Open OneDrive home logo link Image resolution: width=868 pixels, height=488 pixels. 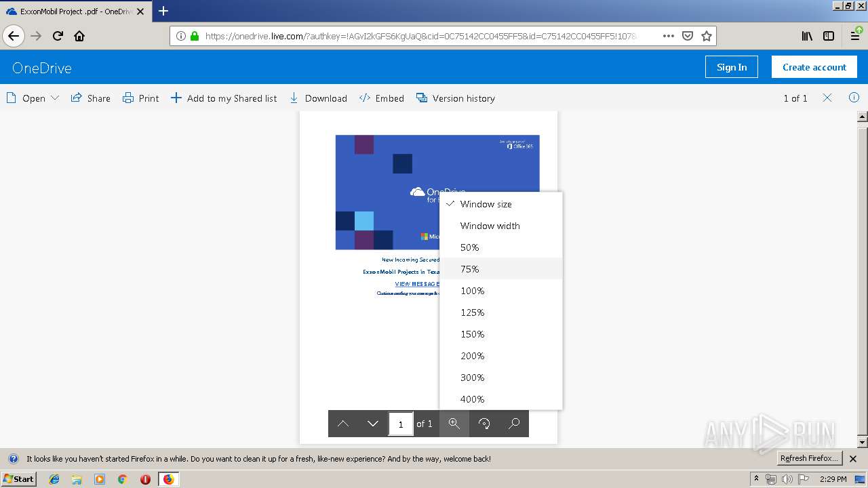click(42, 68)
